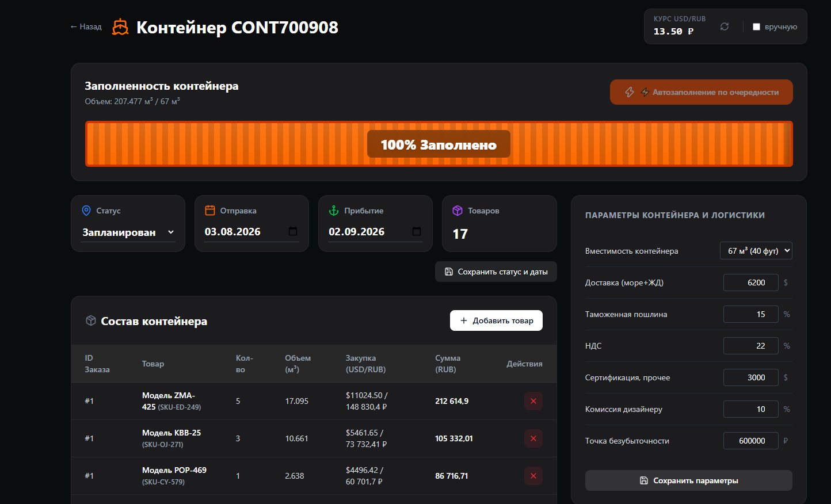Click the Товар column header
Viewport: 831px width, 504px height.
153,364
